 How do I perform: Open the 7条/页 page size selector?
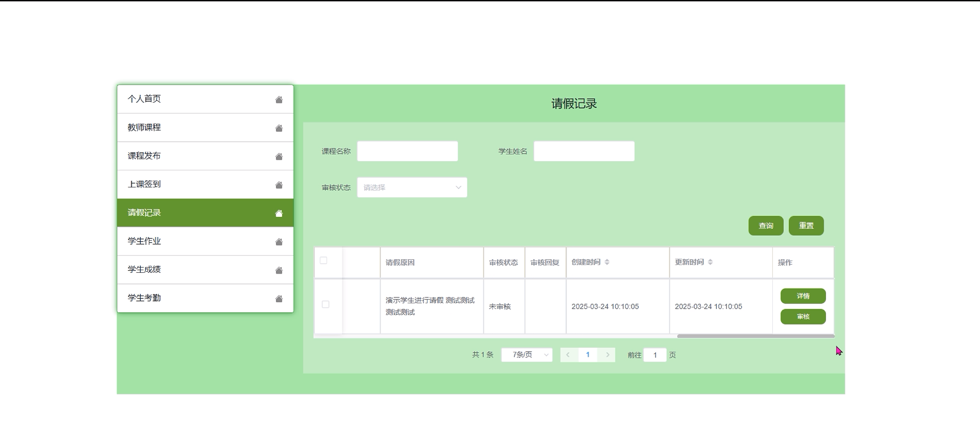(x=527, y=355)
